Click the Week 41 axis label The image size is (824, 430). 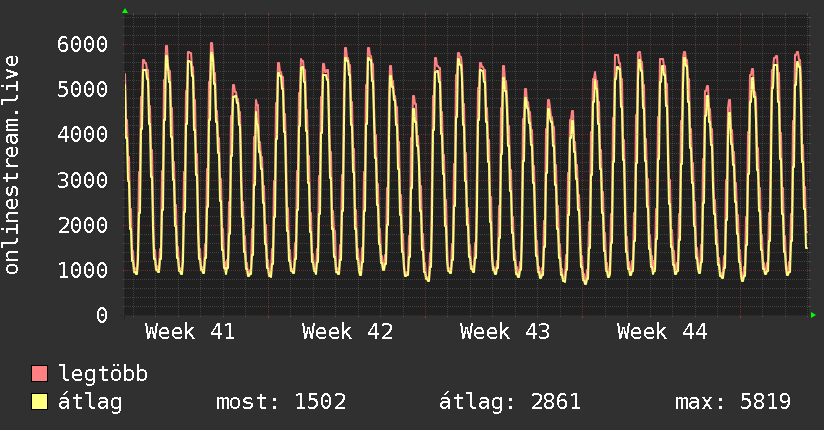click(x=190, y=332)
